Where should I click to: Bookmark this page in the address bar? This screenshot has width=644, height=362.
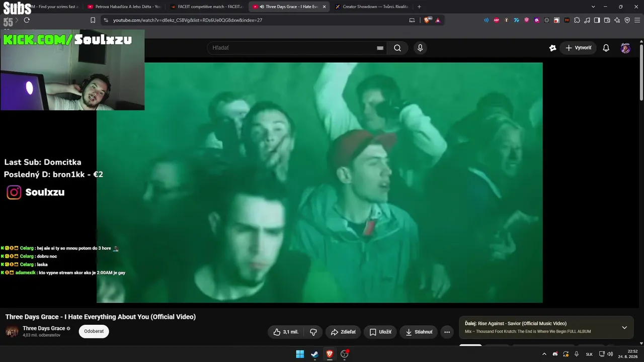coord(93,20)
